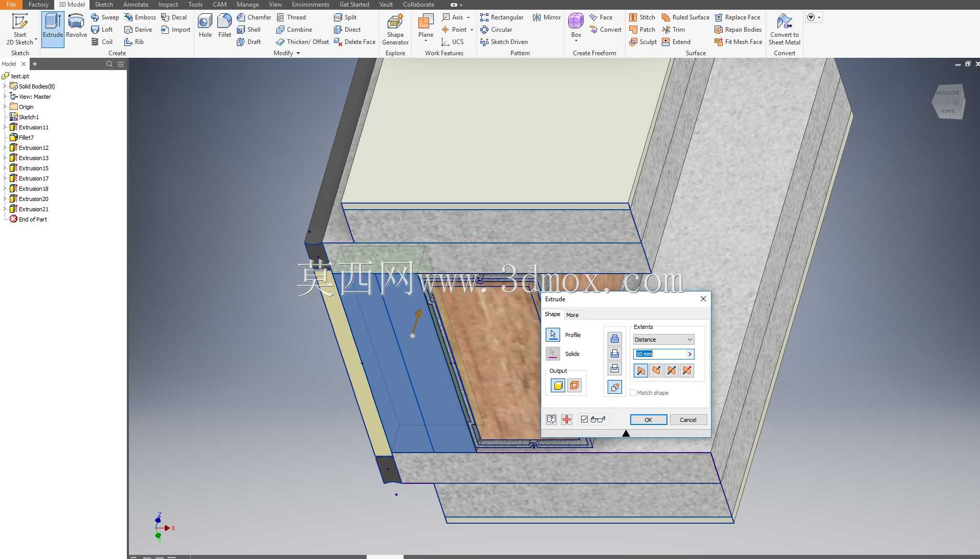Click the Extrude dialog help icon
The height and width of the screenshot is (559, 980).
click(551, 419)
